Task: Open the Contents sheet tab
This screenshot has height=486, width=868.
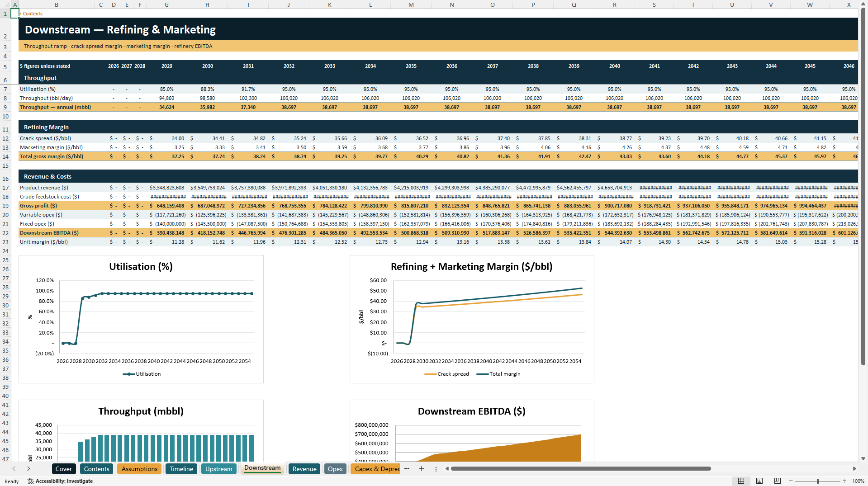Action: [x=96, y=469]
